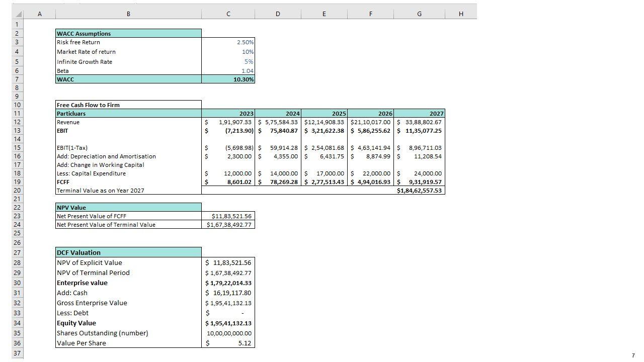The height and width of the screenshot is (362, 644).
Task: Select the Shares Outstanding number cell
Action: (x=228, y=333)
